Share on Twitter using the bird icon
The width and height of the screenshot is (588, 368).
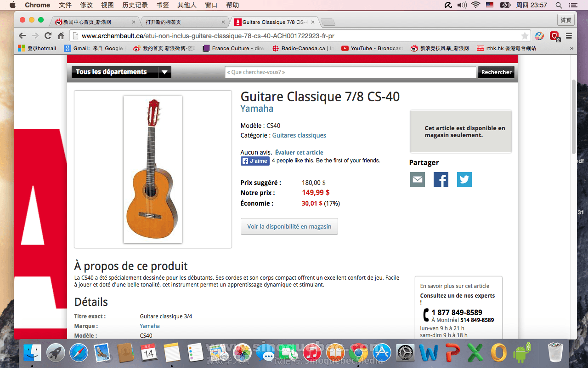464,179
